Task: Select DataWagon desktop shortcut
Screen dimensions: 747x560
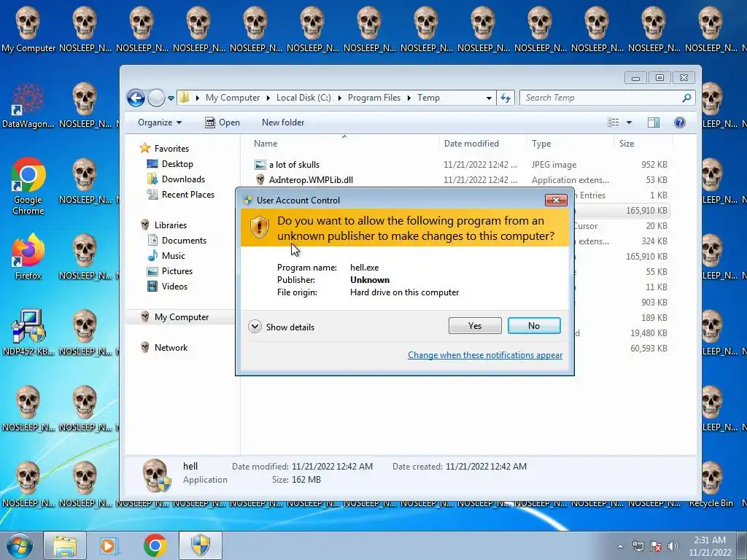Action: (28, 105)
